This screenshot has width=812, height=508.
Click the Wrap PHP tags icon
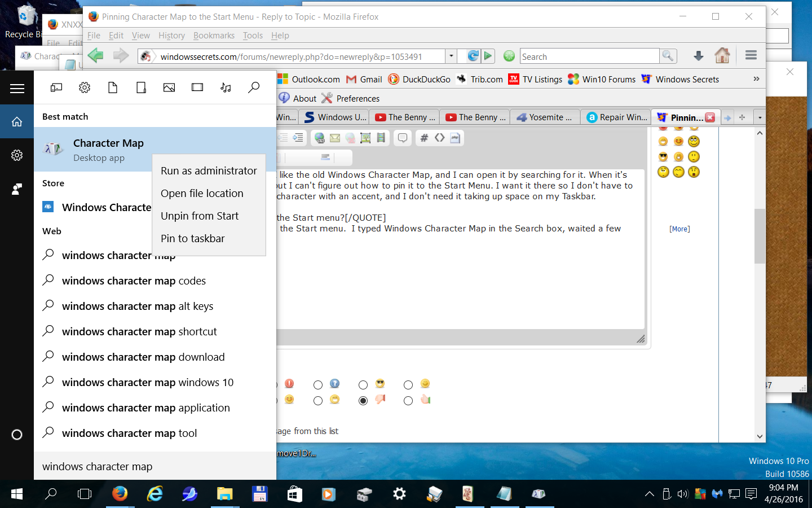[x=455, y=138]
